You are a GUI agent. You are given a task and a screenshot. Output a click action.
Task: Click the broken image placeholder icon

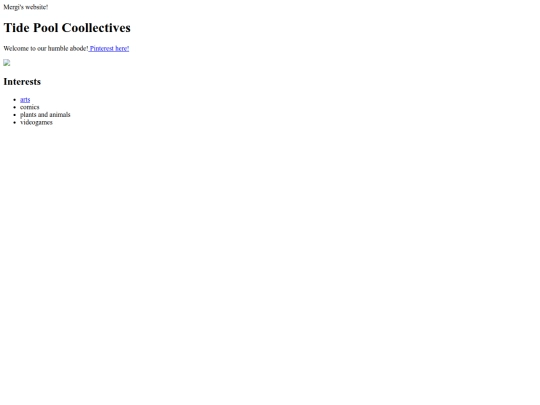pyautogui.click(x=7, y=63)
